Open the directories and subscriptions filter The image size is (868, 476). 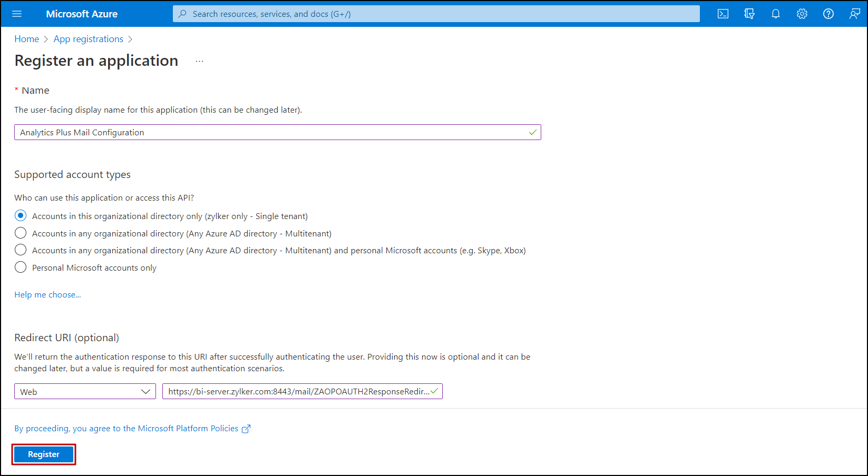coord(749,14)
